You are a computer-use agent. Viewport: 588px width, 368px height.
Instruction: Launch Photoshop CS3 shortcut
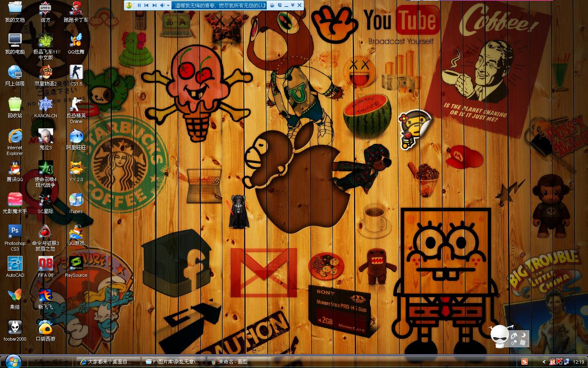pos(15,238)
